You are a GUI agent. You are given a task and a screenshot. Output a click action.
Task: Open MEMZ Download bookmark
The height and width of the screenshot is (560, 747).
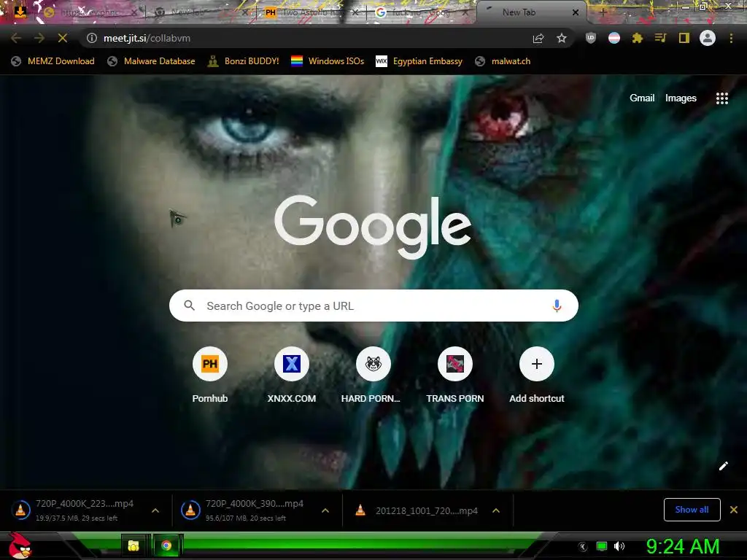[53, 61]
